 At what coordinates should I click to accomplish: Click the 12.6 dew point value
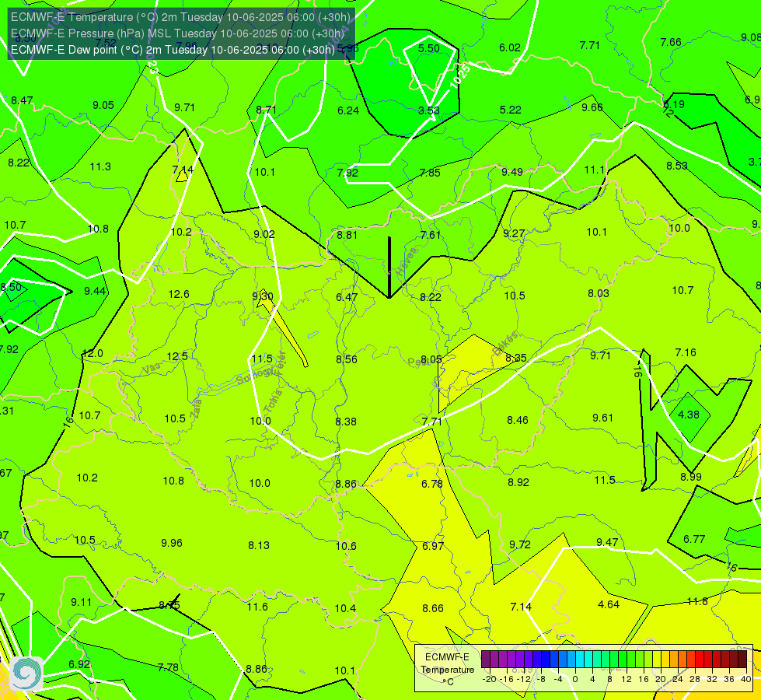pos(179,294)
